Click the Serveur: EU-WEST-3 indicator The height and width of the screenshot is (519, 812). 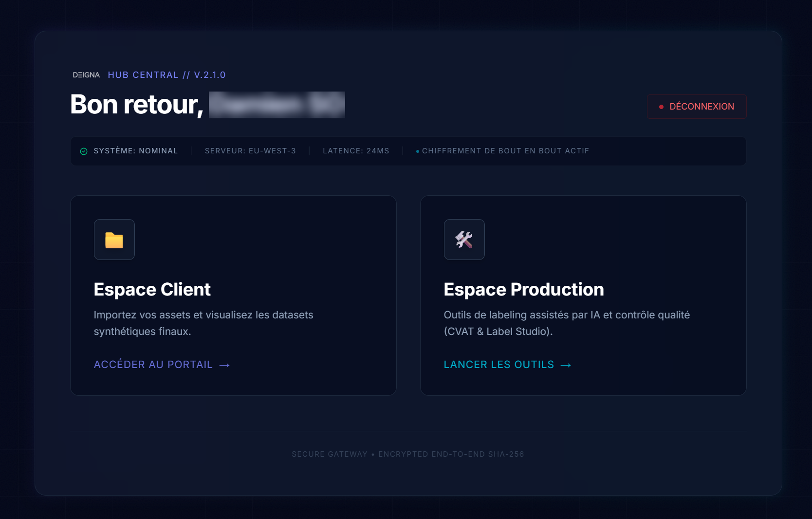click(x=250, y=151)
